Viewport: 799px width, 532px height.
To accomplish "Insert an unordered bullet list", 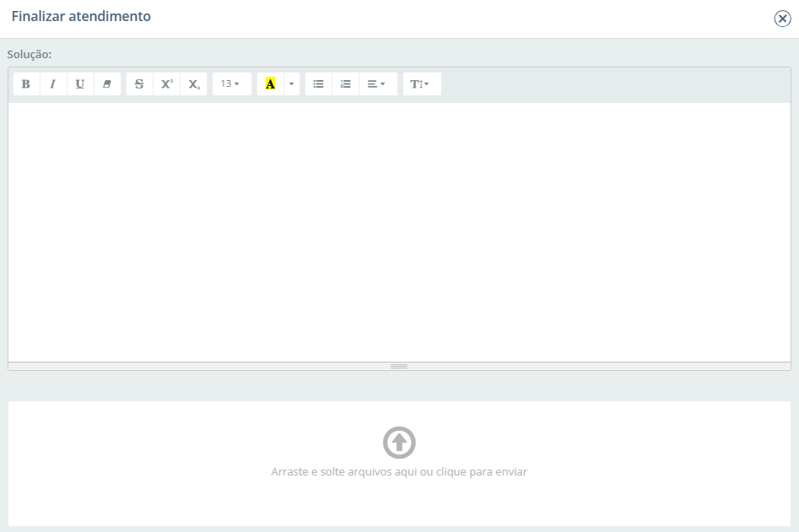I will click(x=318, y=84).
